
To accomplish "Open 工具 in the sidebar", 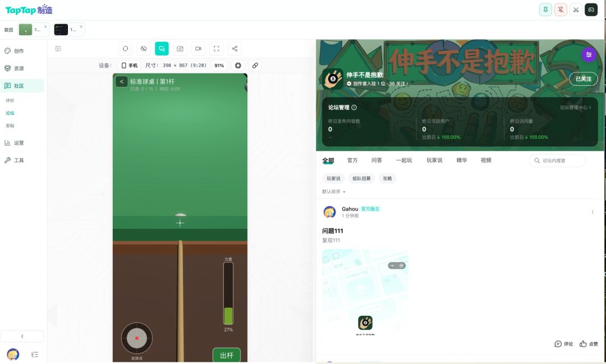I will (x=22, y=160).
